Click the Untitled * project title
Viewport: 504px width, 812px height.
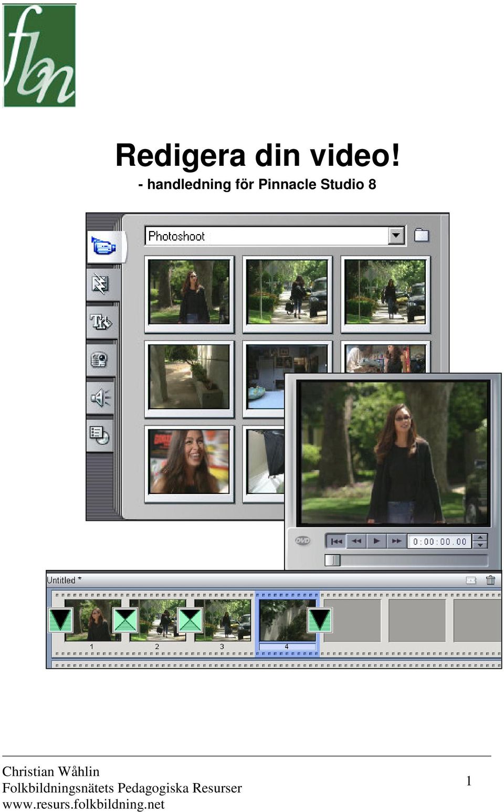(64, 580)
